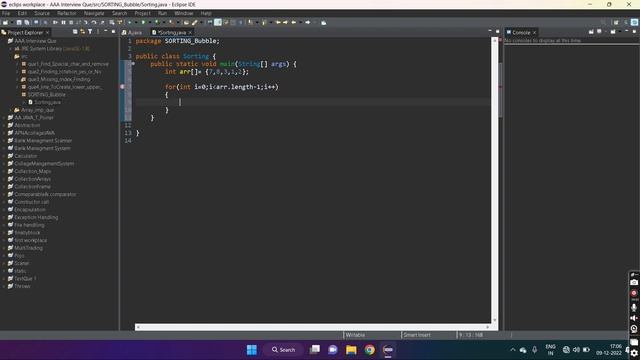640x360 pixels.
Task: Click the Save toolbar icon
Action: 19,22
